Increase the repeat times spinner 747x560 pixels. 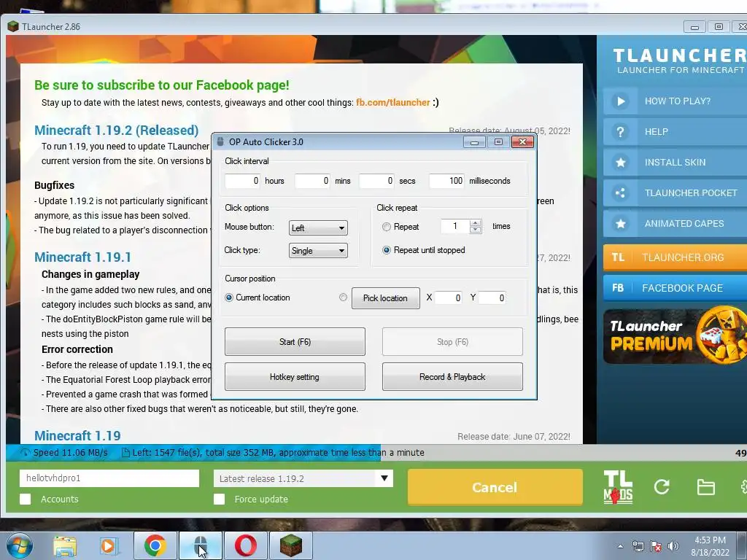[x=475, y=223]
